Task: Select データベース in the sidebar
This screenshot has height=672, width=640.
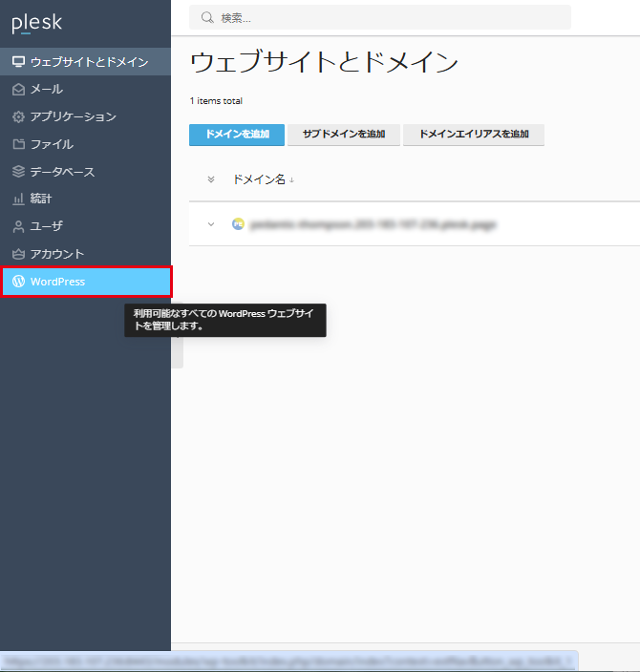Action: click(85, 172)
